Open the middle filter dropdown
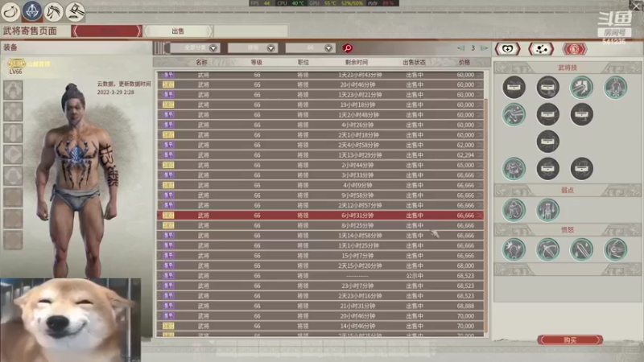The image size is (644, 362). pyautogui.click(x=253, y=48)
